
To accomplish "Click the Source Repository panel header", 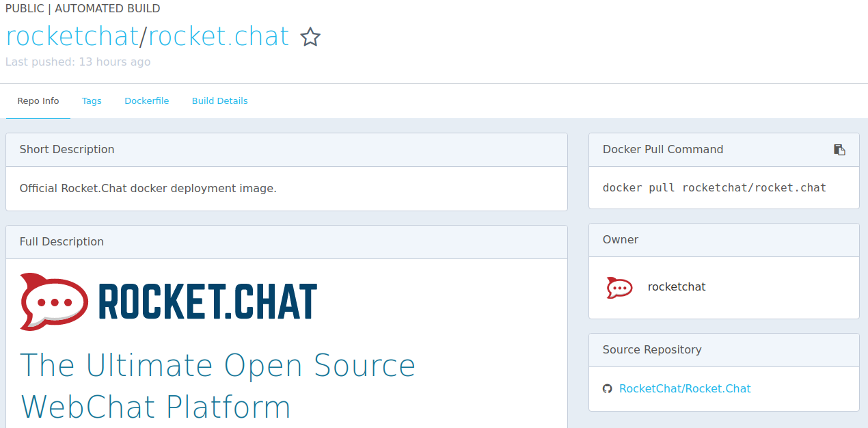I will point(724,350).
